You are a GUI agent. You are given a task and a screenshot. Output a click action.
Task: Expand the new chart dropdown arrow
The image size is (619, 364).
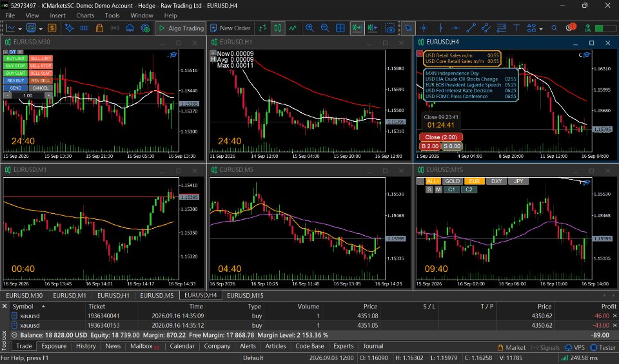pos(20,28)
